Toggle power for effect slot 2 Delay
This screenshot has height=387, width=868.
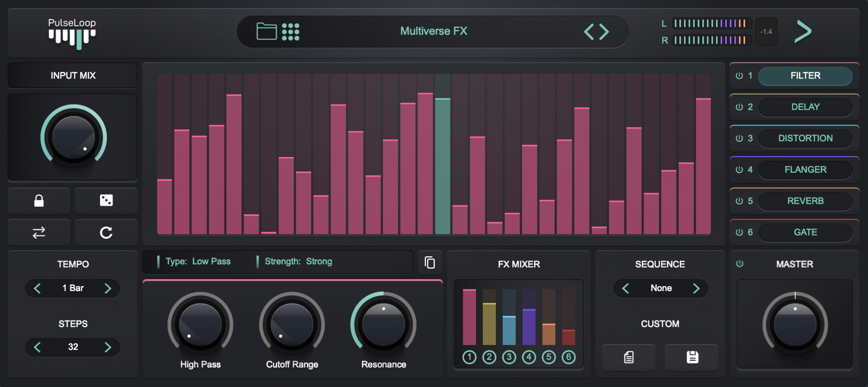tap(739, 107)
